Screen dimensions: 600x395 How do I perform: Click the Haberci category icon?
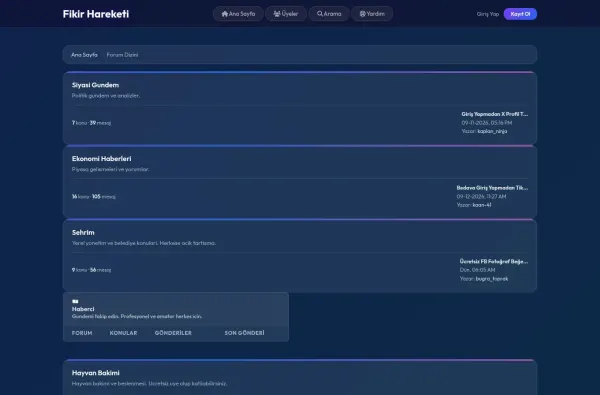(75, 301)
